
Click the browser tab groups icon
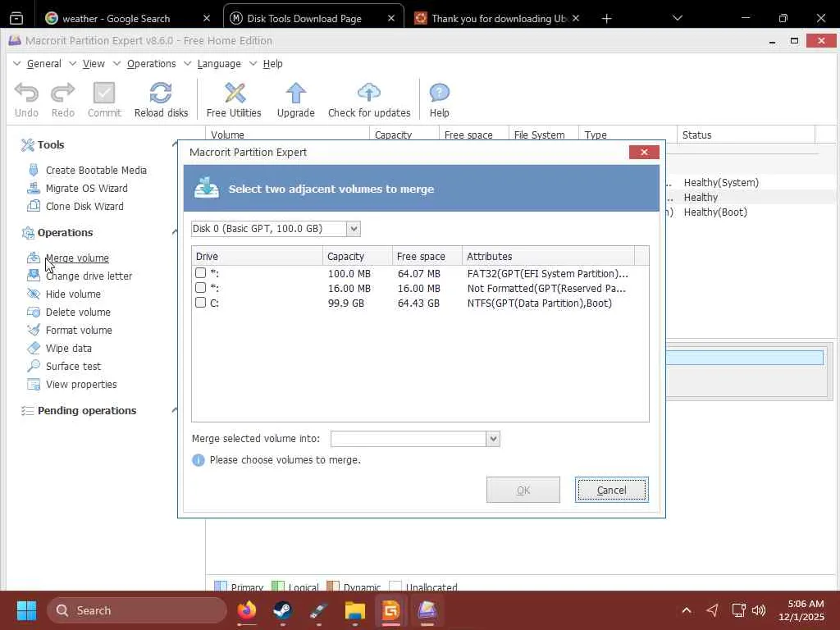click(16, 18)
